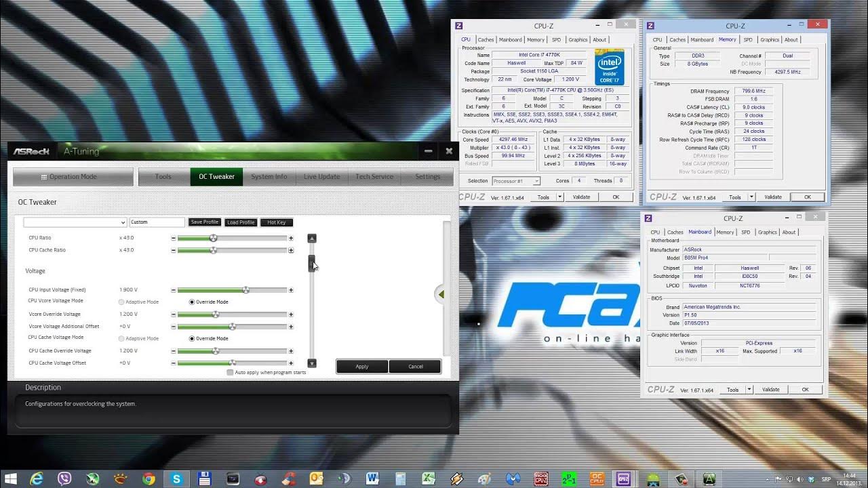Viewport: 868px width, 488px height.
Task: Open Outlook from the taskbar
Action: point(316,479)
